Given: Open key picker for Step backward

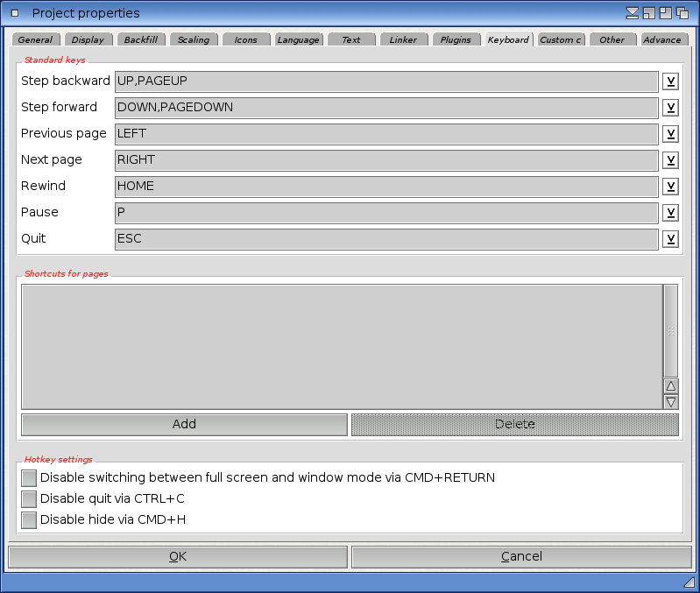Looking at the screenshot, I should point(670,81).
